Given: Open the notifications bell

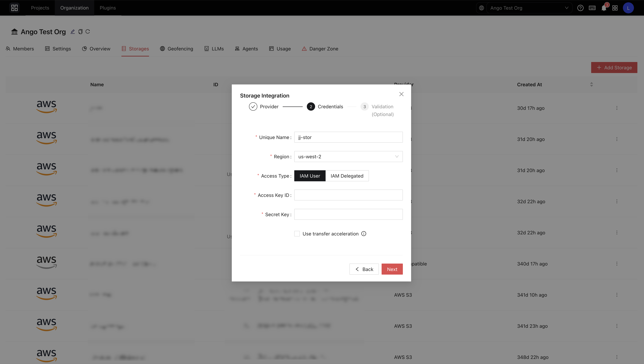Looking at the screenshot, I should pyautogui.click(x=604, y=8).
